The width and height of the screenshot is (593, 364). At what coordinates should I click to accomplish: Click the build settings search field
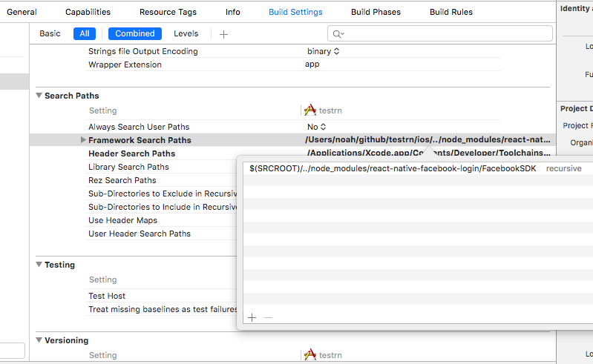pyautogui.click(x=445, y=34)
